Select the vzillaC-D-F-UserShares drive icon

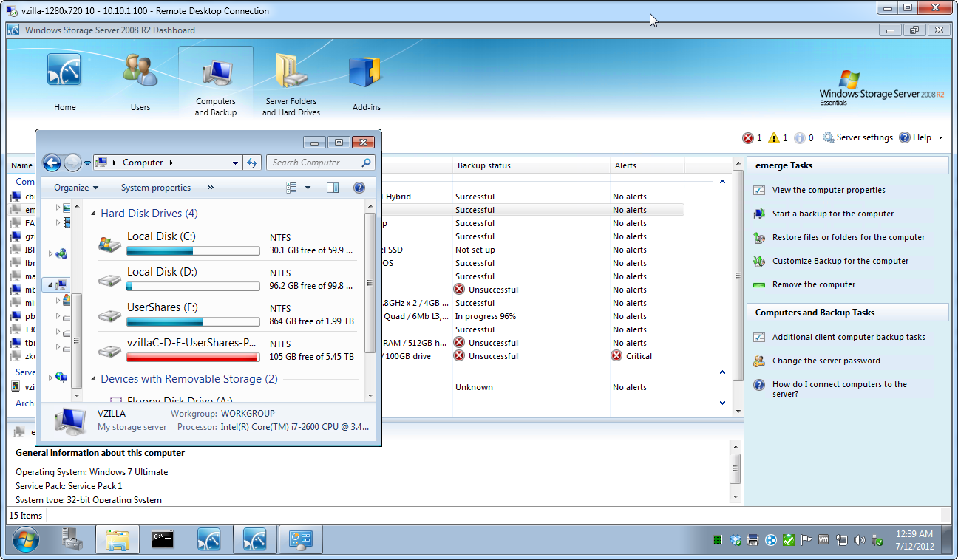tap(110, 351)
